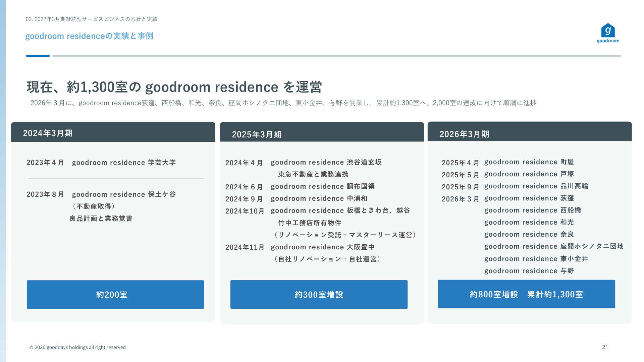Click the date '2023年８月'
The image size is (644, 362).
[46, 194]
